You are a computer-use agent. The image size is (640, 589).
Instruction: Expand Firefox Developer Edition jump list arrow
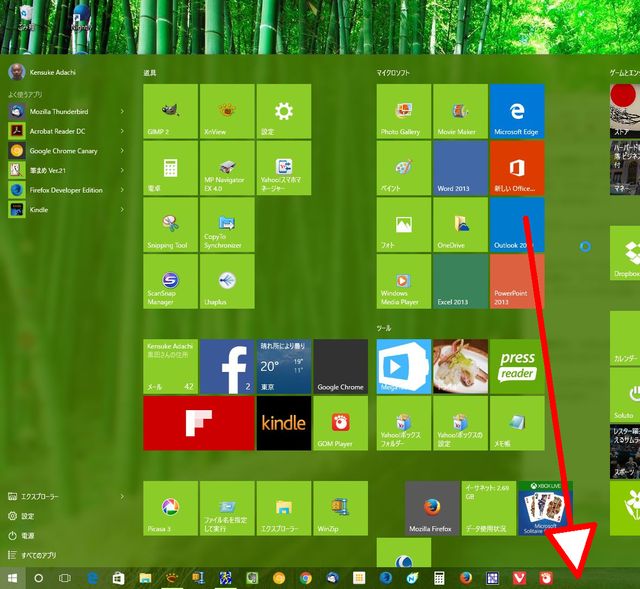click(x=122, y=189)
